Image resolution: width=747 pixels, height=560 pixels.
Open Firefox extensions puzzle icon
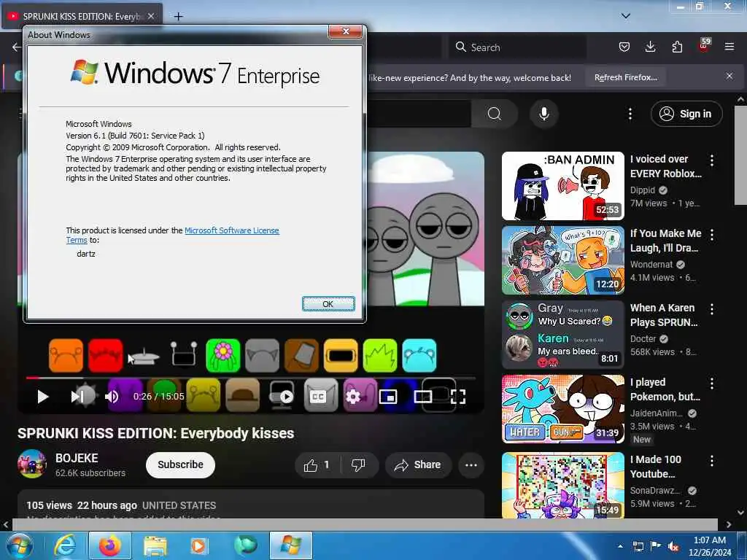[677, 47]
